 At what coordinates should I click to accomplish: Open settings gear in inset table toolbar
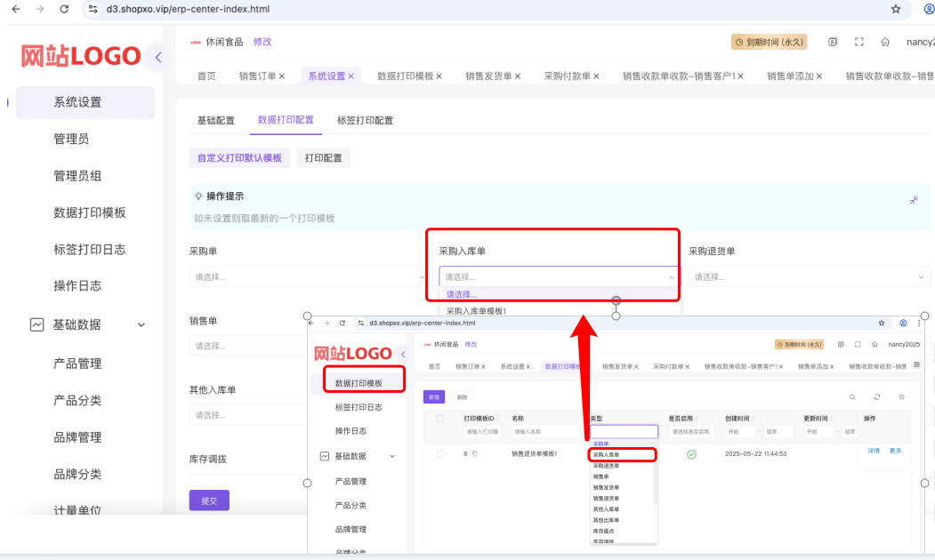901,396
